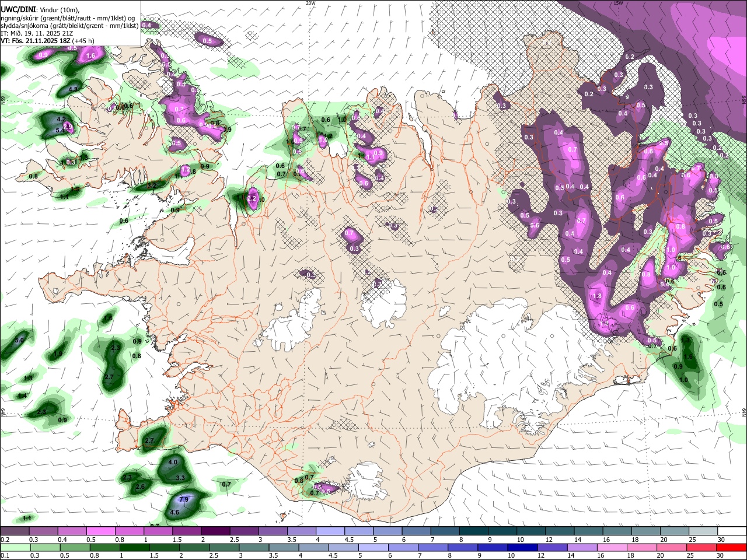Select white swatch after 30 in upper legend

point(732,531)
